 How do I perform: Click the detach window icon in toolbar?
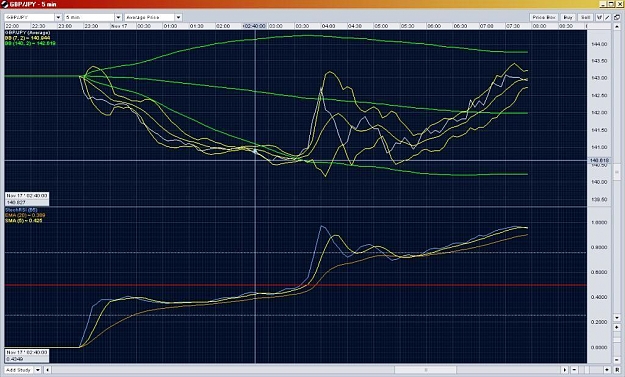pos(617,17)
